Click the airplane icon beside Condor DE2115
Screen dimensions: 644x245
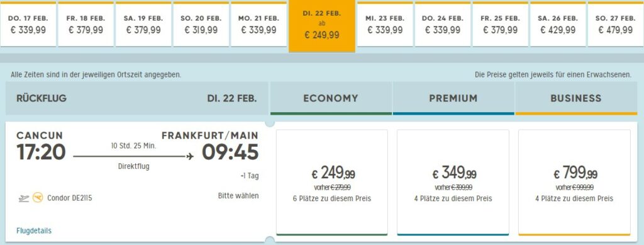click(x=24, y=198)
